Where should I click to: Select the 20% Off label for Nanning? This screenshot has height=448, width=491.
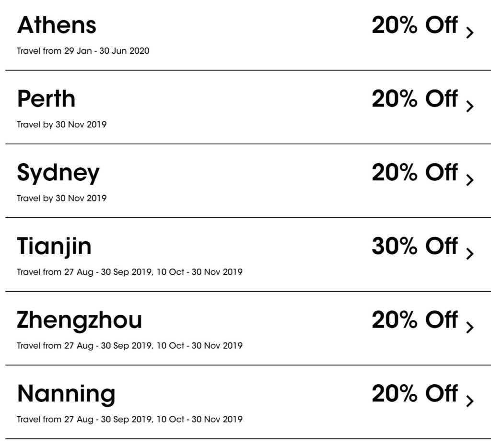point(414,393)
